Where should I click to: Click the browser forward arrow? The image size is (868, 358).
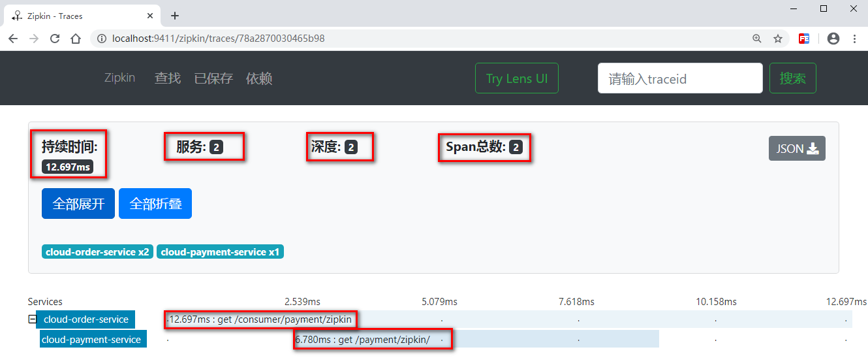click(x=34, y=39)
